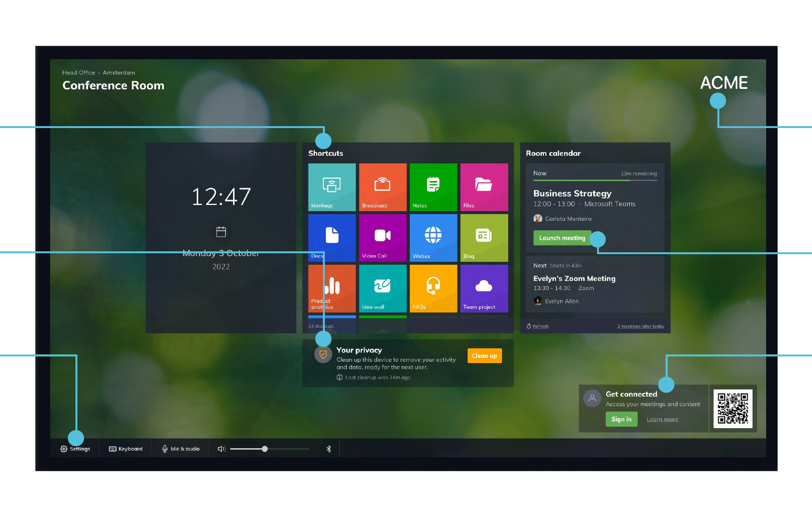Open the Notes shortcut
812x517 pixels.
(x=433, y=187)
